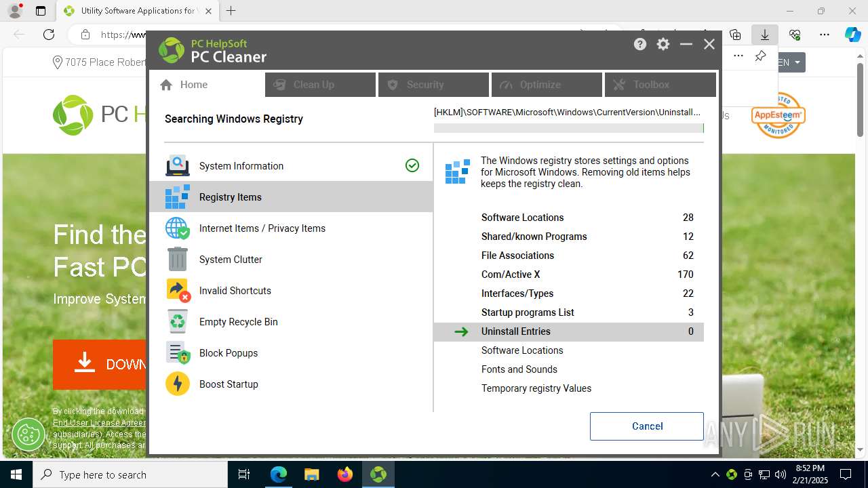The width and height of the screenshot is (868, 488).
Task: Open the EN language dropdown on webpage
Action: coord(791,62)
